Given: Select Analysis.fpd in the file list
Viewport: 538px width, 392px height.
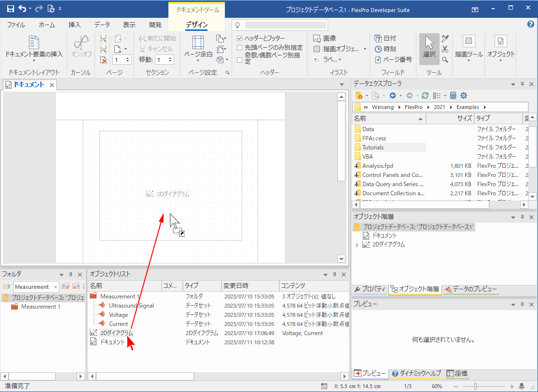Looking at the screenshot, I should pos(377,166).
